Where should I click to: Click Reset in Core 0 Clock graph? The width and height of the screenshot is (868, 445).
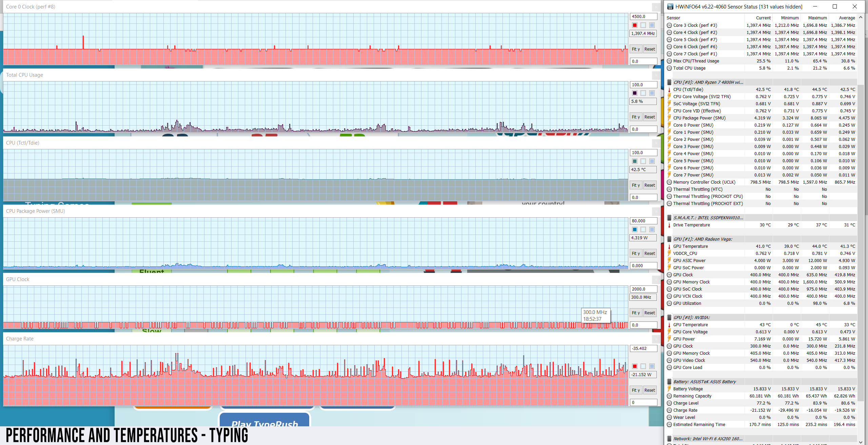pyautogui.click(x=650, y=49)
